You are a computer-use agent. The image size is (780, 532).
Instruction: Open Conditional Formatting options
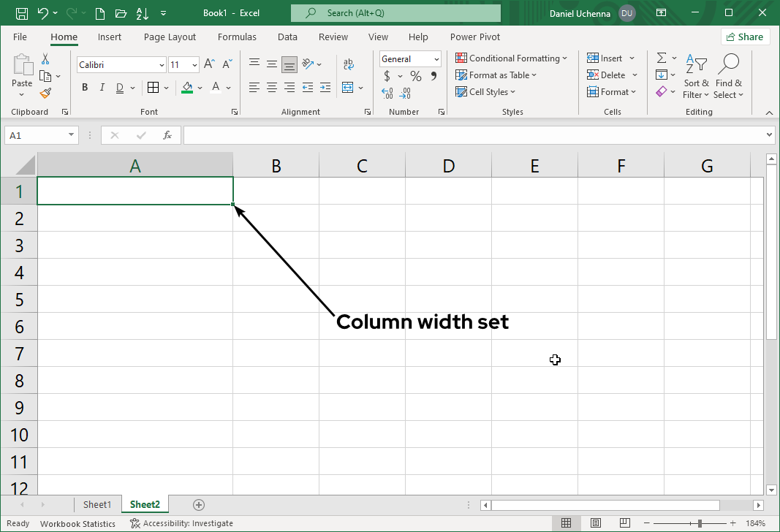(512, 58)
